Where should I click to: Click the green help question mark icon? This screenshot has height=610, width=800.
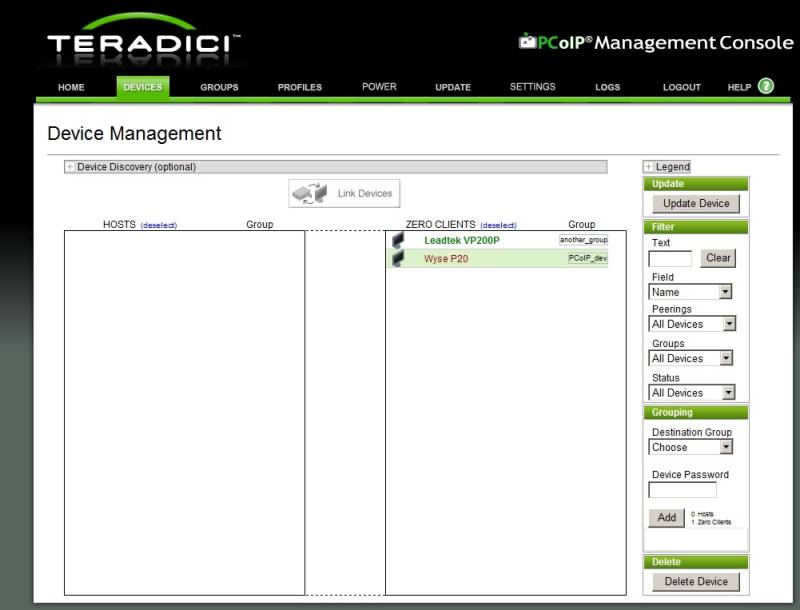click(x=766, y=86)
